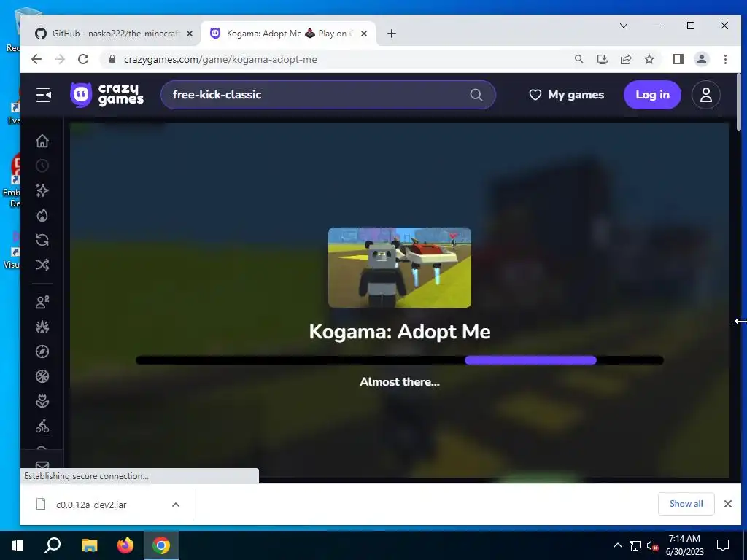Open the network tray icon
The width and height of the screenshot is (747, 560).
point(635,545)
